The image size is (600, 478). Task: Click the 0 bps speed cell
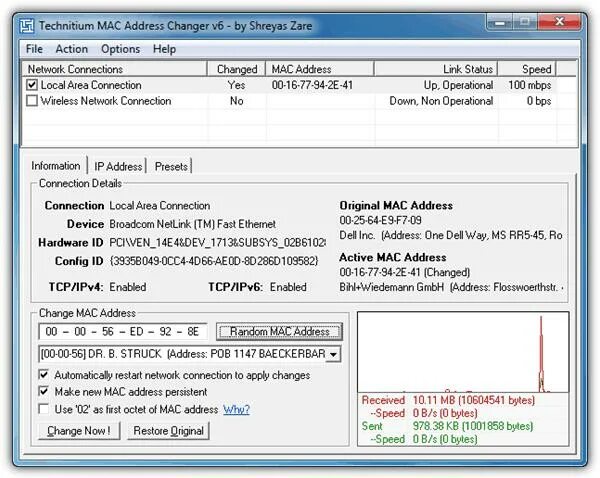539,101
